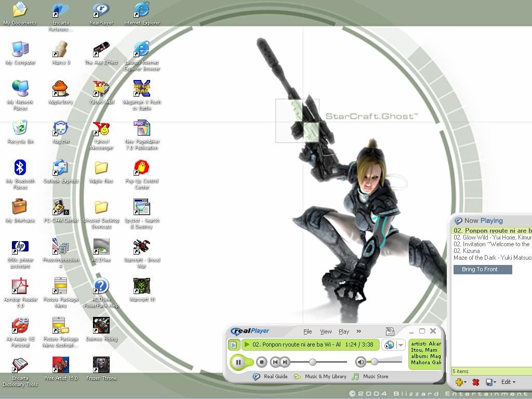
Task: Open Real Guide in RealPlayer
Action: pyautogui.click(x=271, y=377)
